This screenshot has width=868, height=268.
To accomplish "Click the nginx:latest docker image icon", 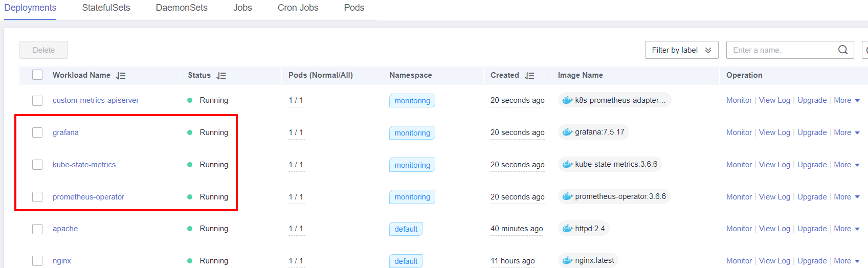I will click(567, 260).
